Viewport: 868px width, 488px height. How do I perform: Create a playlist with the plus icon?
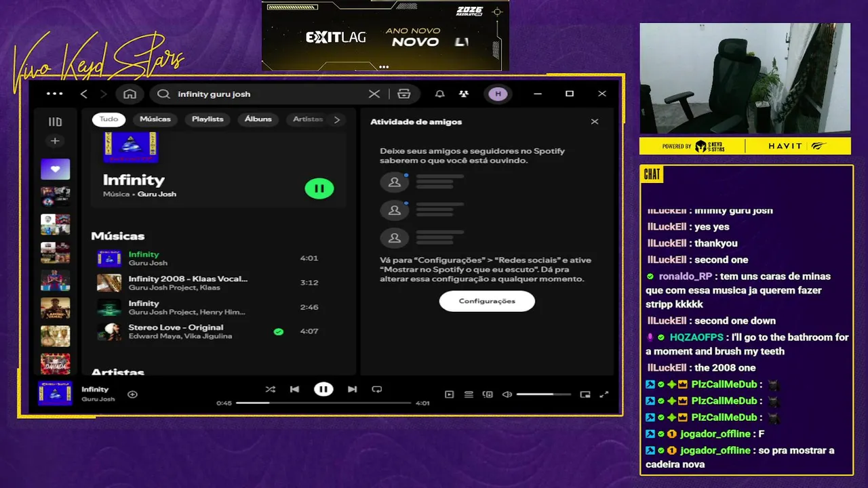tap(55, 141)
